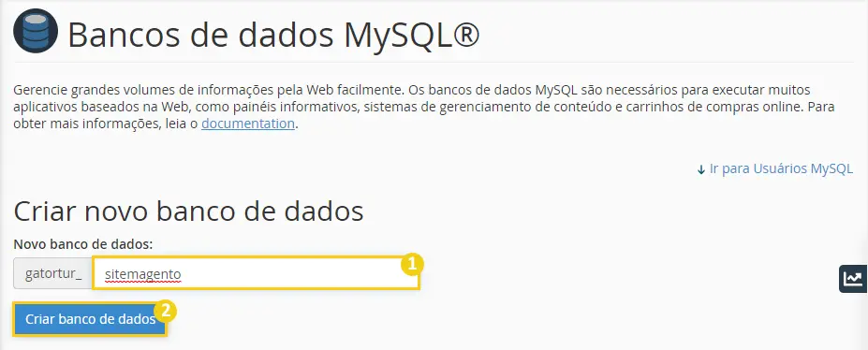Select the Novo banco de dados label
This screenshot has height=350, width=868.
(x=83, y=244)
